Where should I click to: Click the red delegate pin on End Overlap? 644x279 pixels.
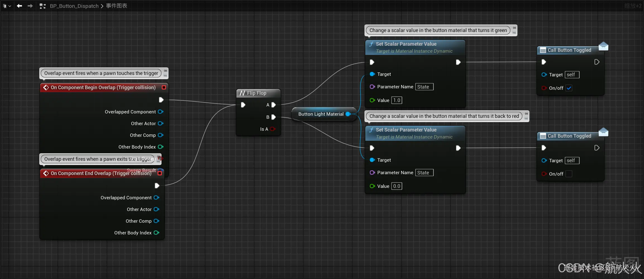pos(160,173)
